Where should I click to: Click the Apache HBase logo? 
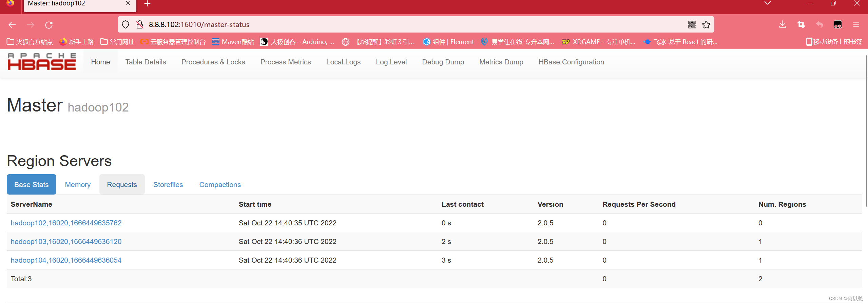[42, 62]
